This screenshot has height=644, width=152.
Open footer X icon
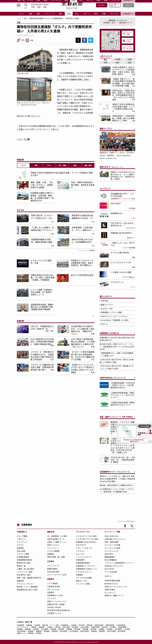[x=132, y=526]
